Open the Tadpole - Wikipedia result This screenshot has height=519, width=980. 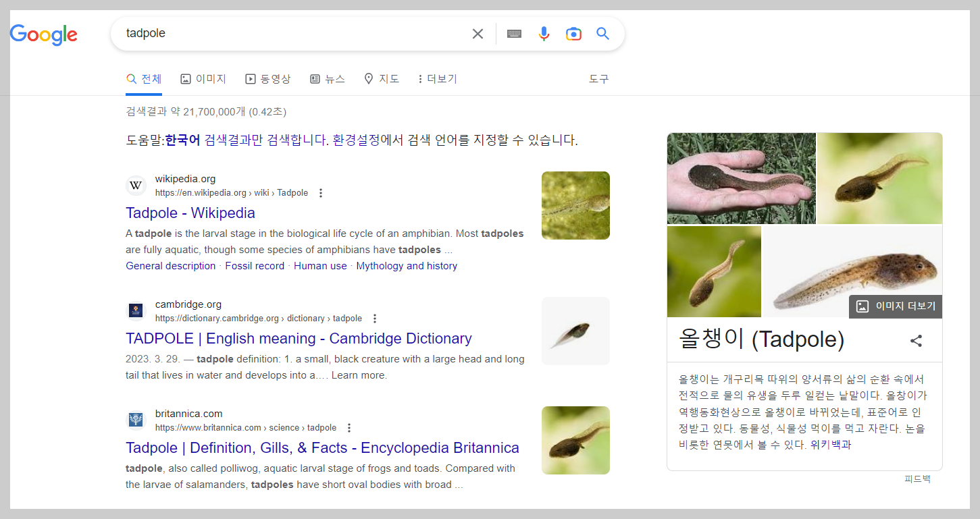[x=190, y=213]
